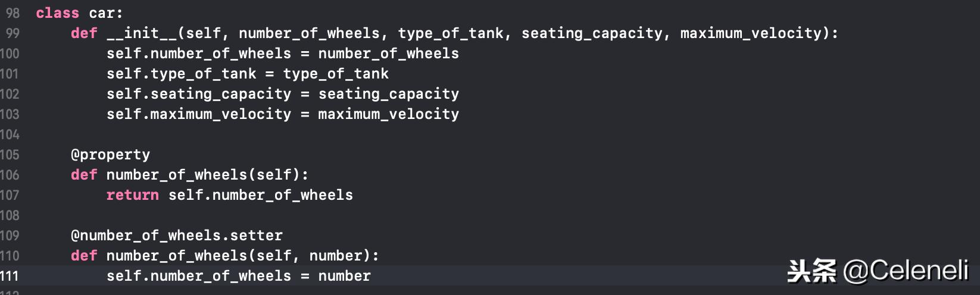Click the 'return' keyword on line 107
This screenshot has height=295, width=980.
(132, 195)
